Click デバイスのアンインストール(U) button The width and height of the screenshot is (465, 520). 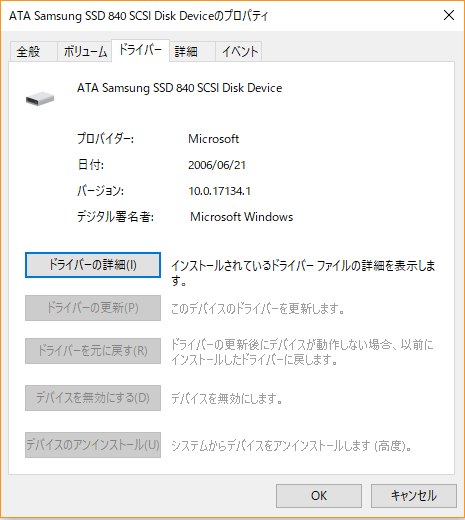tap(93, 445)
